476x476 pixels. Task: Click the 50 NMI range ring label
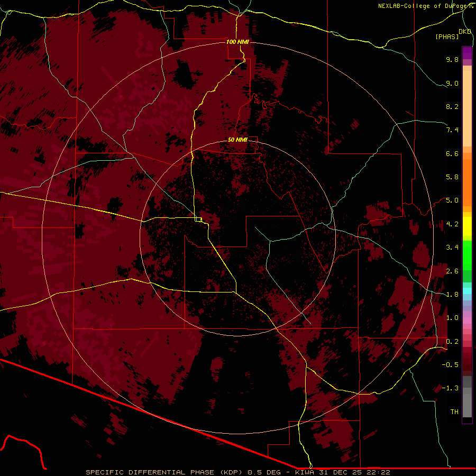(237, 140)
